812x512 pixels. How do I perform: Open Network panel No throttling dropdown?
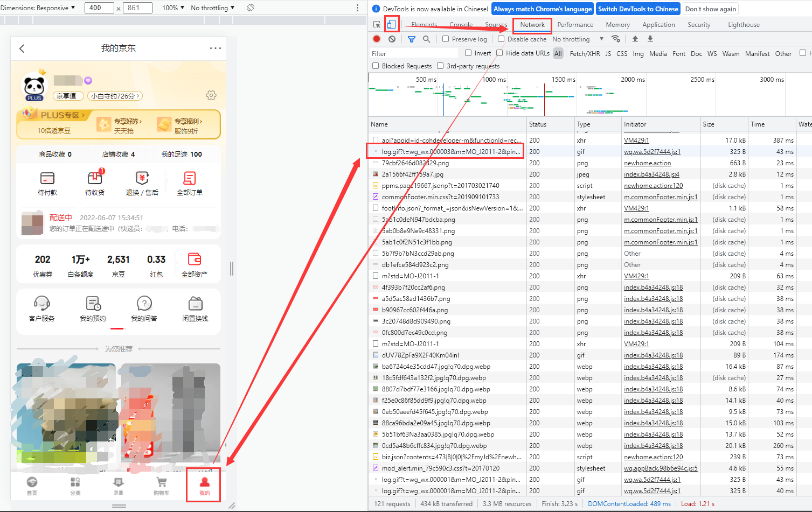[578, 39]
